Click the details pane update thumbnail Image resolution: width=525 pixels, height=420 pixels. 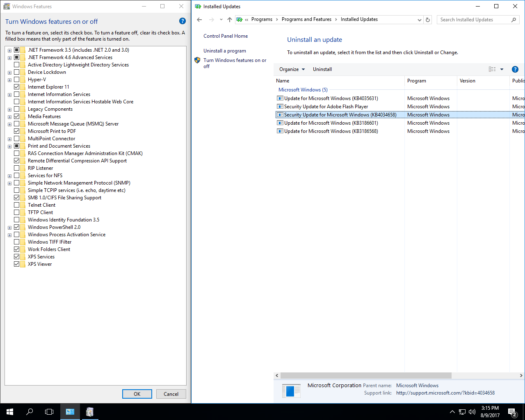(291, 390)
